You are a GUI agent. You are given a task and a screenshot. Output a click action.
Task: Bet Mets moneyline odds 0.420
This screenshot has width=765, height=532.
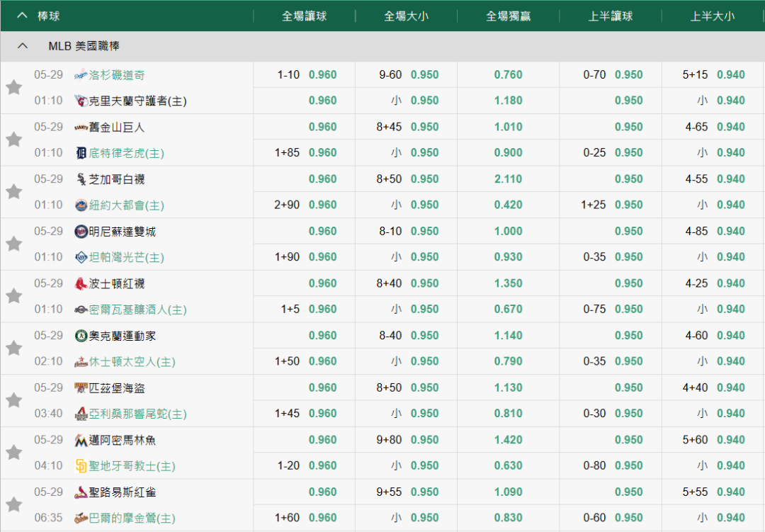(508, 205)
